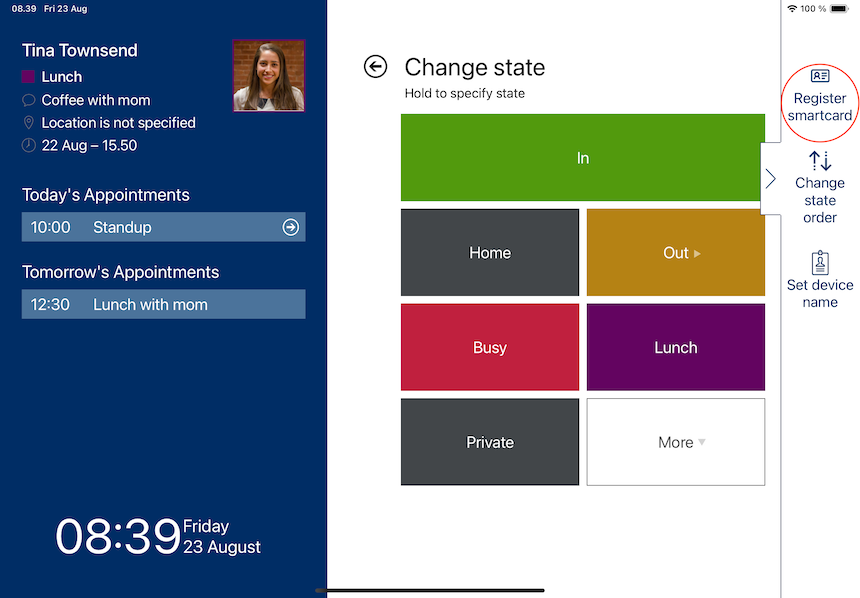This screenshot has width=860, height=598.
Task: Choose the Lunch state tile
Action: click(676, 347)
